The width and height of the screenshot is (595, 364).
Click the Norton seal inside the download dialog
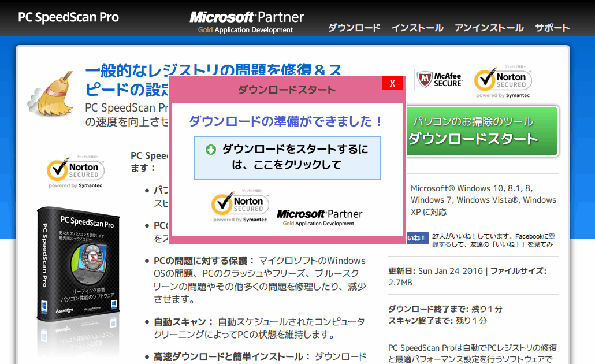239,206
